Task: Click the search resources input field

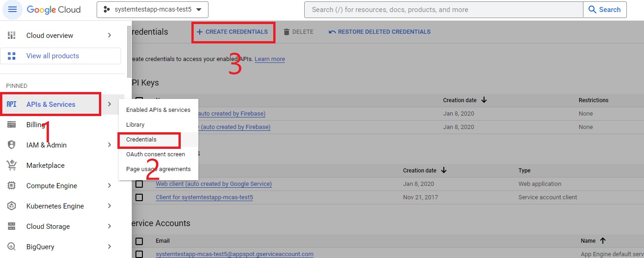Action: pyautogui.click(x=444, y=10)
